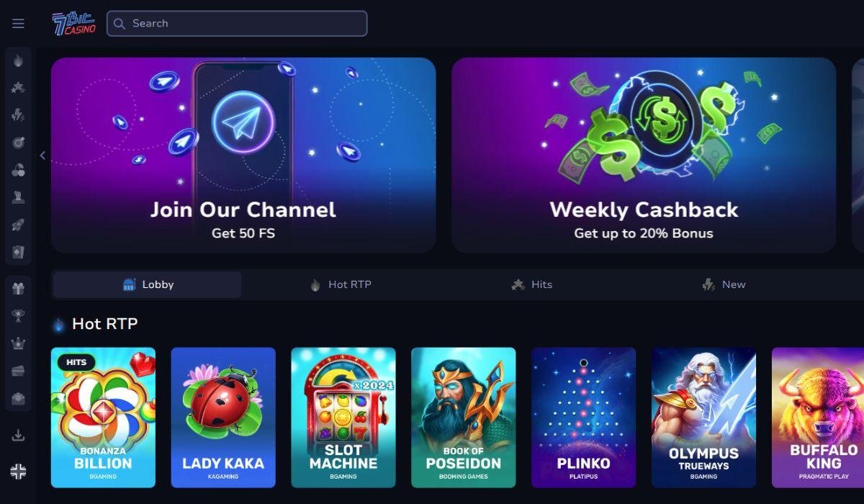
Task: Click the gift box bonuses icon
Action: tap(18, 289)
